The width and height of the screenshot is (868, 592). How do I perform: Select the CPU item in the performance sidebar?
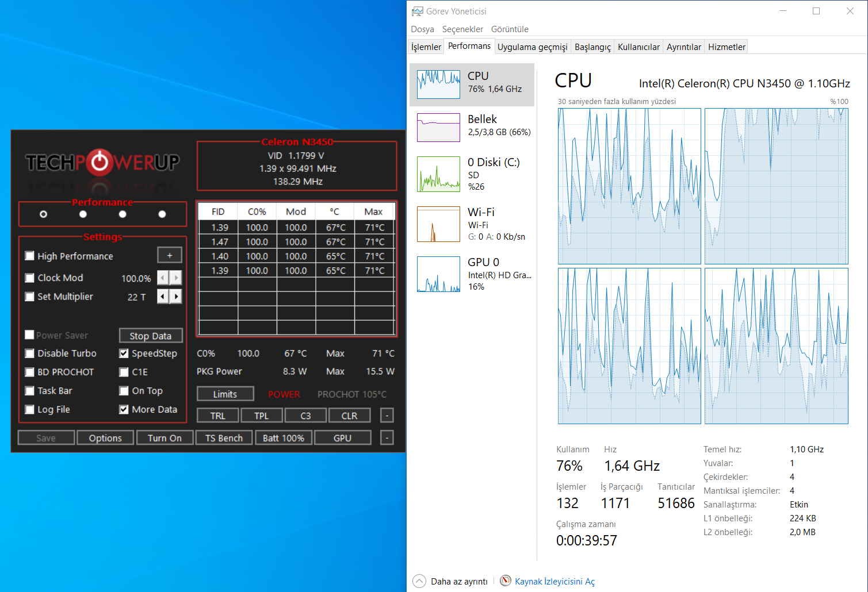472,84
